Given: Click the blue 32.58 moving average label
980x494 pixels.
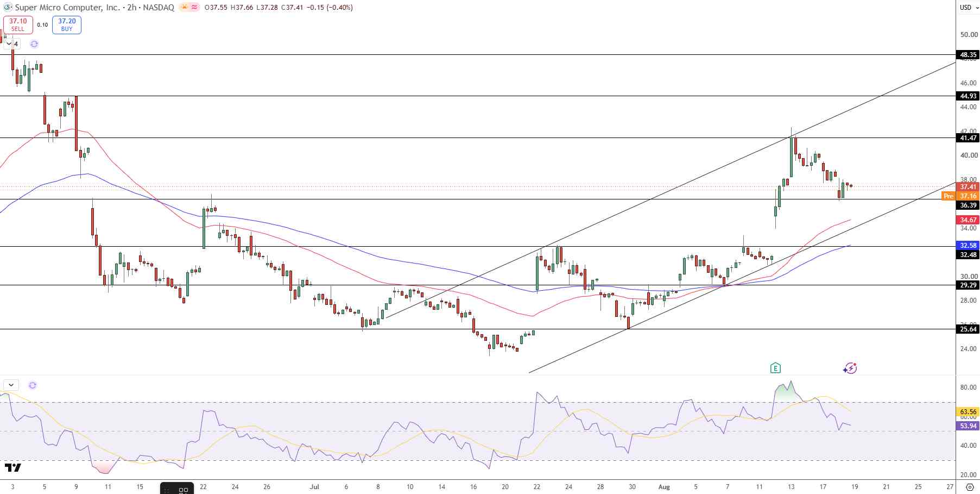Looking at the screenshot, I should [968, 246].
